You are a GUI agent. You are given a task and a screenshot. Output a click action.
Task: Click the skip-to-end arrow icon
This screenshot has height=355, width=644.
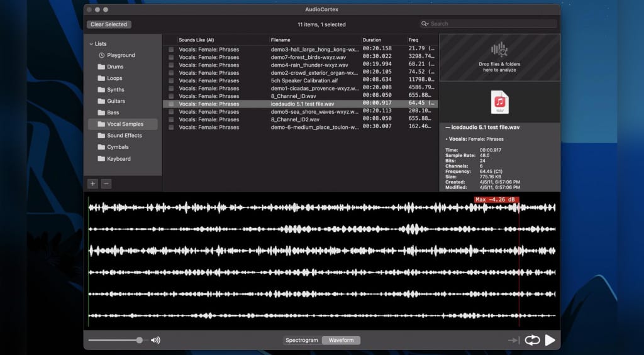tap(514, 340)
